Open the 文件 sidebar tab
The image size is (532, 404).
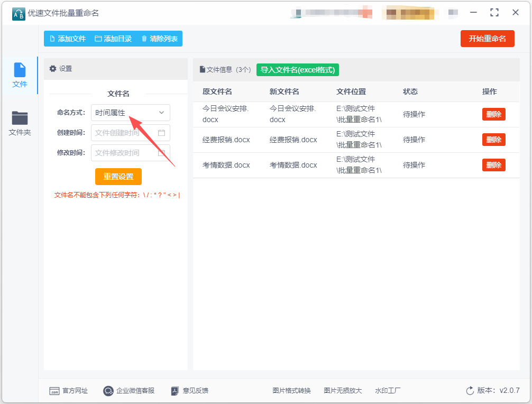[x=20, y=75]
